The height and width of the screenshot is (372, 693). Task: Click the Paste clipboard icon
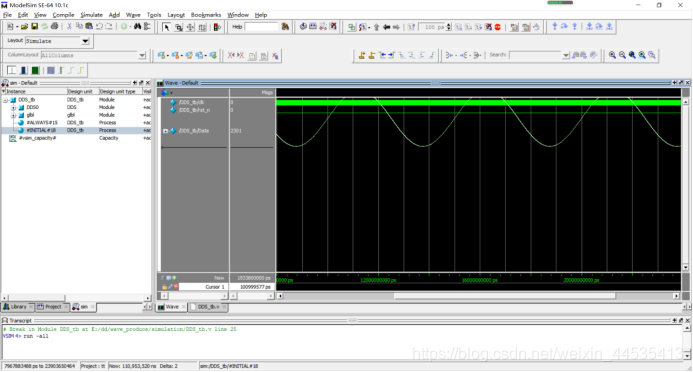tap(89, 27)
